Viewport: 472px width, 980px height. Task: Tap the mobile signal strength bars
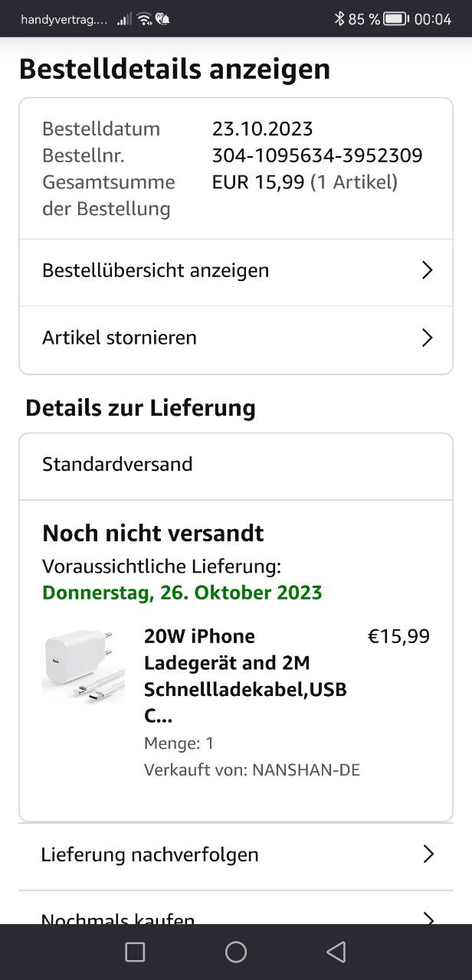click(x=123, y=19)
